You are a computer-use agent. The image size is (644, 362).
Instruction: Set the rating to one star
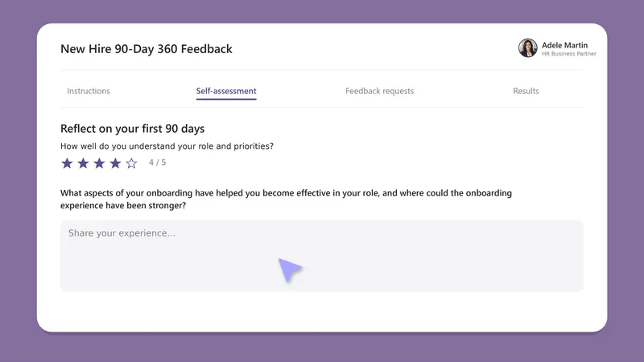(x=67, y=163)
